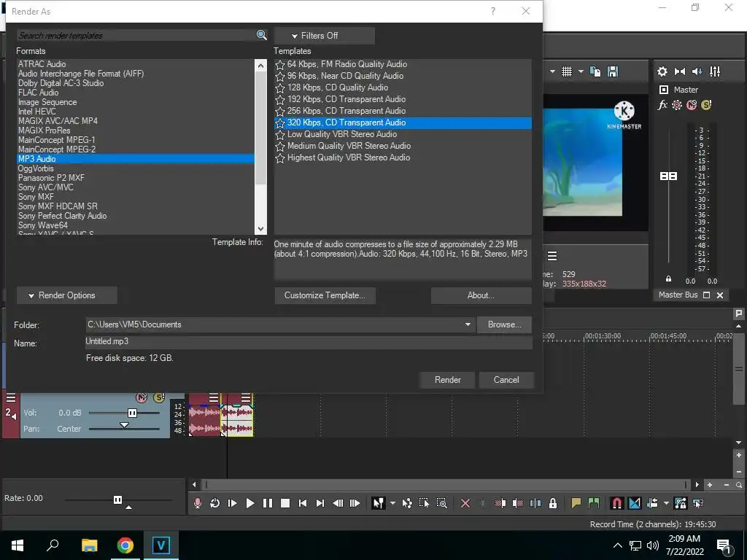Mute the Master bus
The width and height of the screenshot is (747, 560).
tap(692, 105)
